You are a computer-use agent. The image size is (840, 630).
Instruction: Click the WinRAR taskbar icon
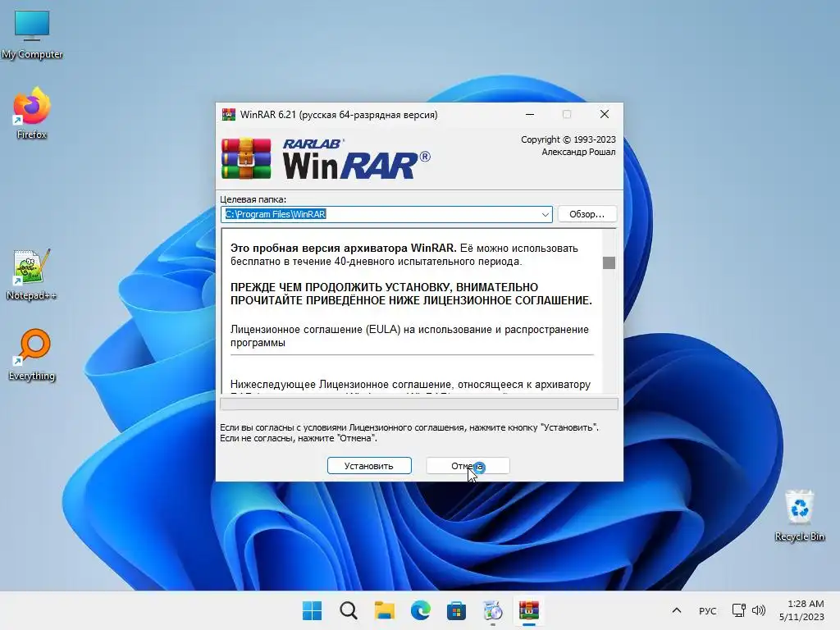[529, 610]
